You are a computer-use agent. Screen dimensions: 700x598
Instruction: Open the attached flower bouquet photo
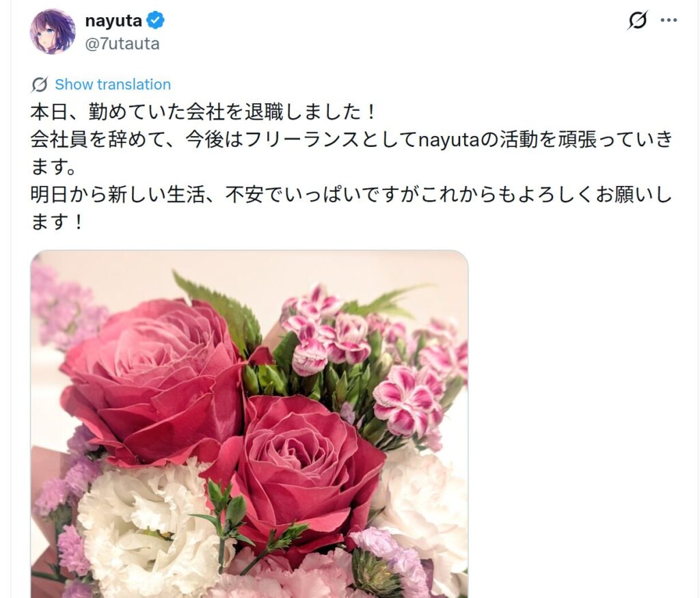point(249,424)
